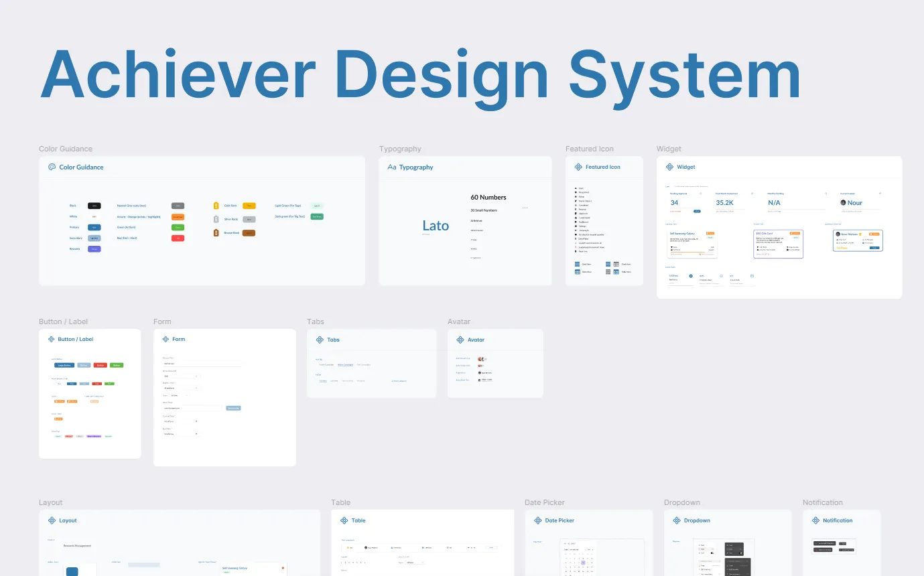Click the avatar on the Nour Mohsen leaderboard card
This screenshot has height=576, width=924.
[x=838, y=234]
